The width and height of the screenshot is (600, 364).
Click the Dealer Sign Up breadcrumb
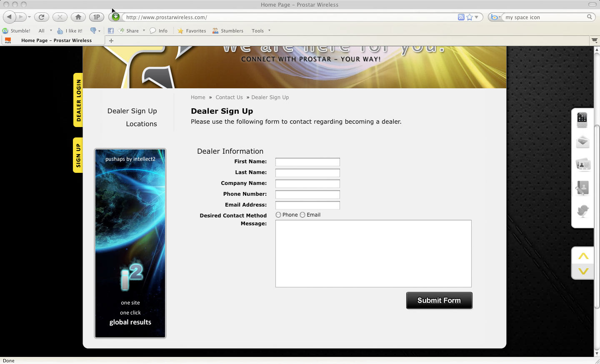[270, 97]
